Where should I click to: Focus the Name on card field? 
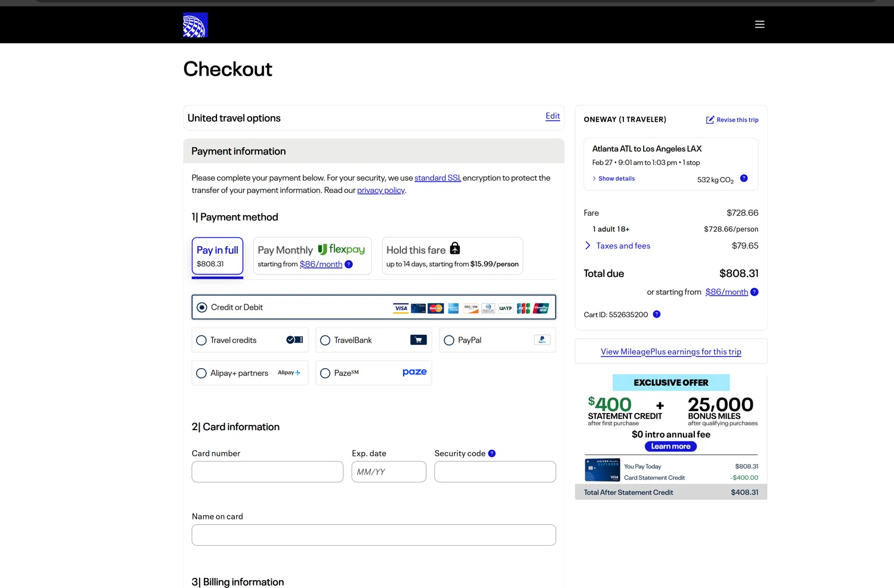[x=374, y=535]
